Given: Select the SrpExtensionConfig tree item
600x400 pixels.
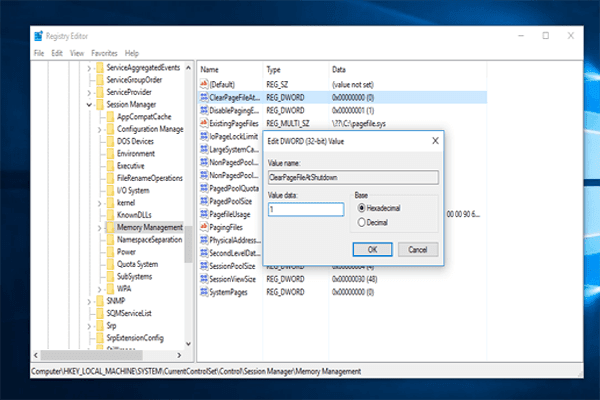Looking at the screenshot, I should tap(135, 338).
